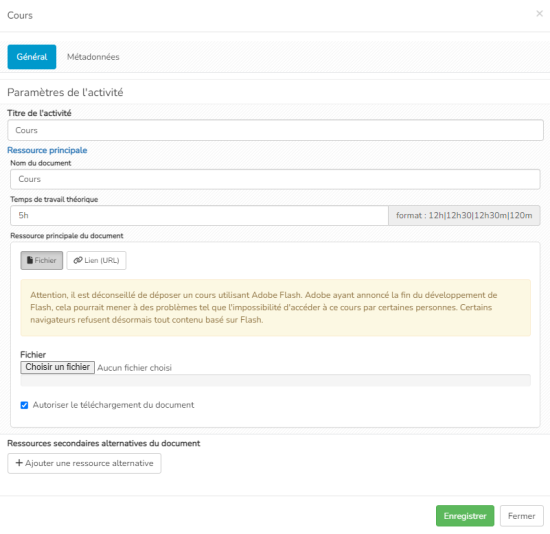This screenshot has width=550, height=534.
Task: Dismiss the dialog with the Fermer button
Action: coord(522,516)
